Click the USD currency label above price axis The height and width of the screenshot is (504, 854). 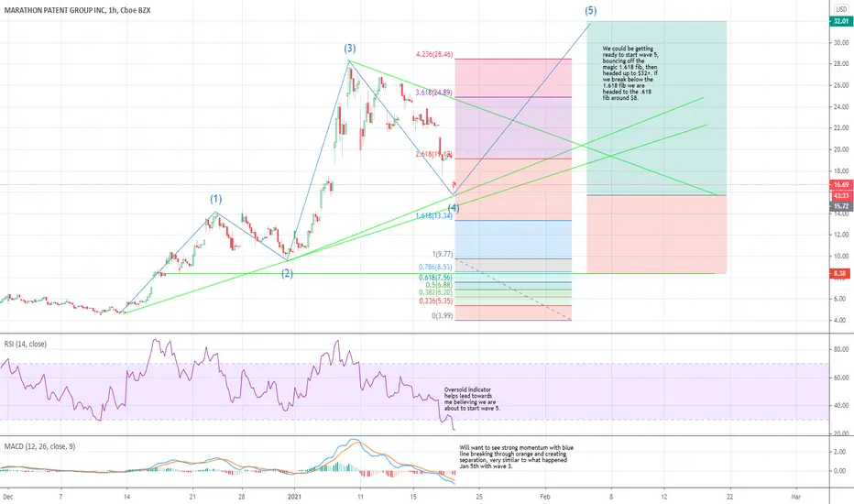tap(841, 9)
